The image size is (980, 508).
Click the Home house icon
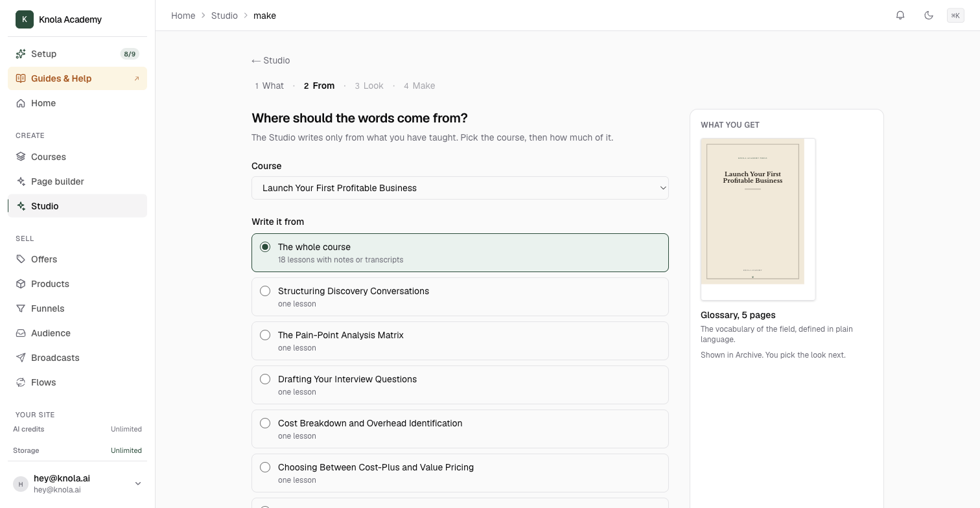click(21, 103)
